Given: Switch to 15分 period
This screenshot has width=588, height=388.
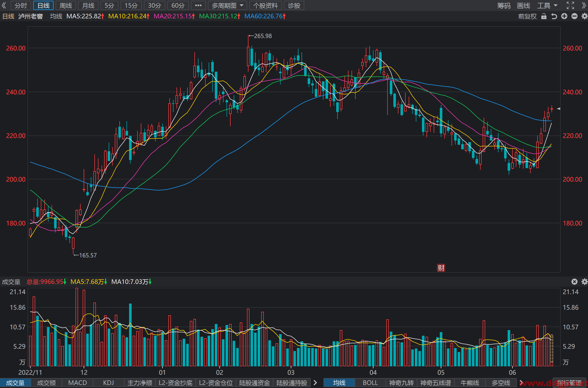Looking at the screenshot, I should (131, 5).
